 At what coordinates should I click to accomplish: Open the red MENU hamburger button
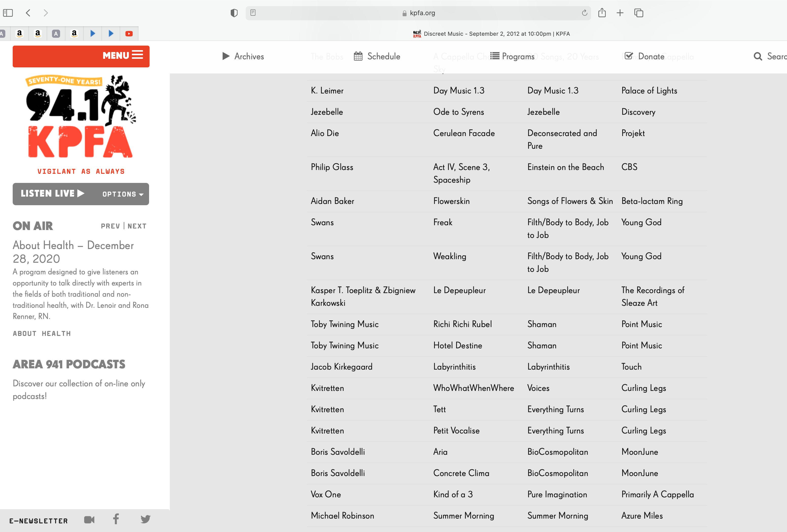coord(81,56)
